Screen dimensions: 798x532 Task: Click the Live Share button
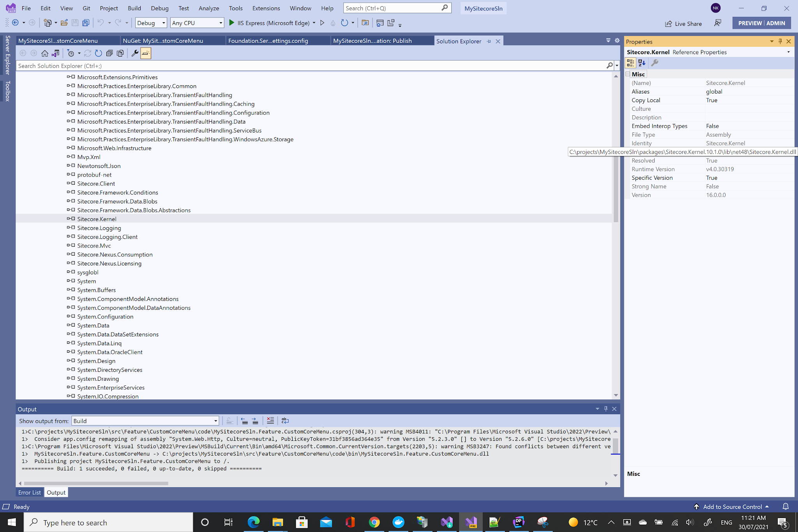click(x=684, y=23)
